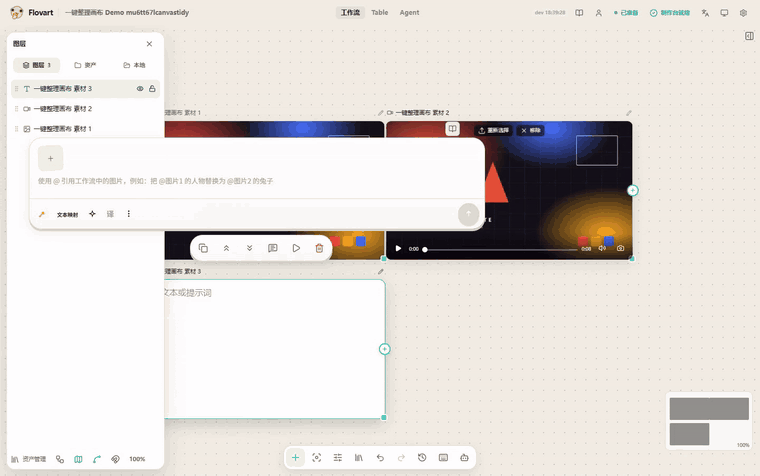Image resolution: width=760 pixels, height=476 pixels.
Task: Click the undo arrow
Action: point(380,458)
